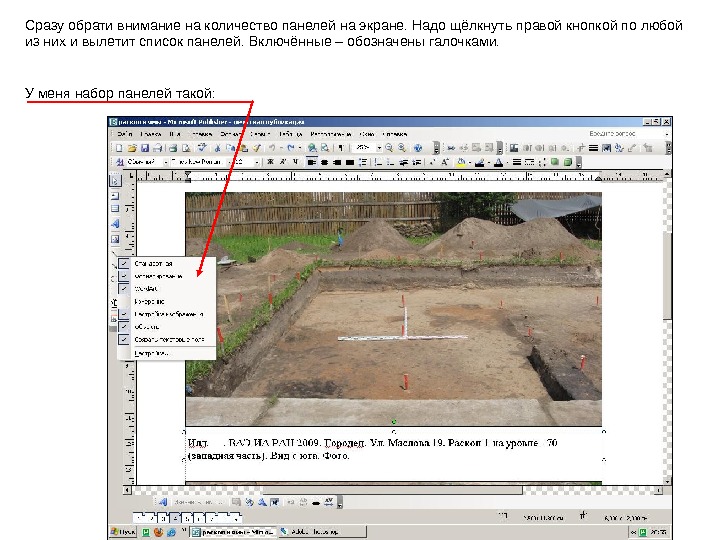The width and height of the screenshot is (720, 540).
Task: Expand formatting toolbar options at toolbar end
Action: (579, 162)
